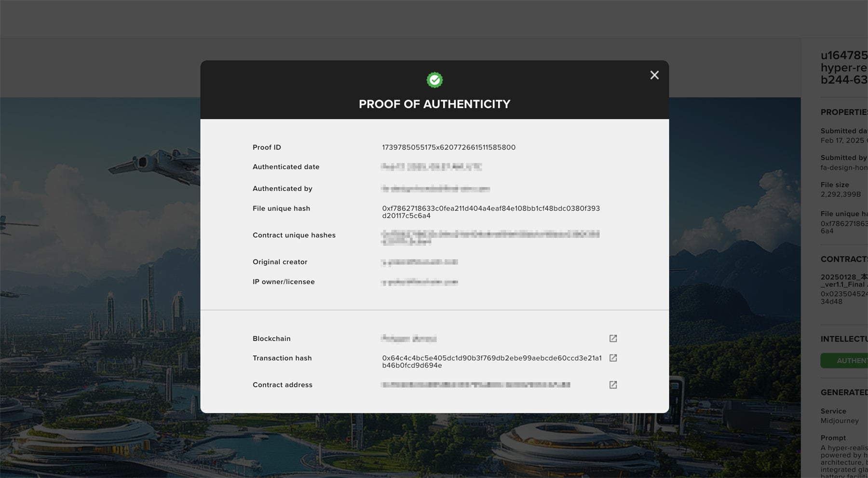Click the IP owner/licensee label
This screenshot has width=868, height=478.
click(x=284, y=282)
